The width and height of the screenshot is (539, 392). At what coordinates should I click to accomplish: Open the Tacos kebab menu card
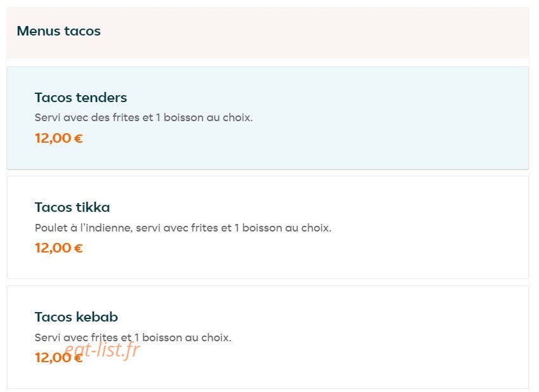tap(268, 337)
